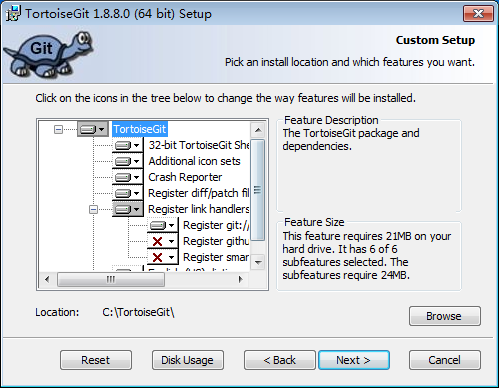Select Additional icon sets tree item
This screenshot has height=388, width=499.
coord(194,161)
